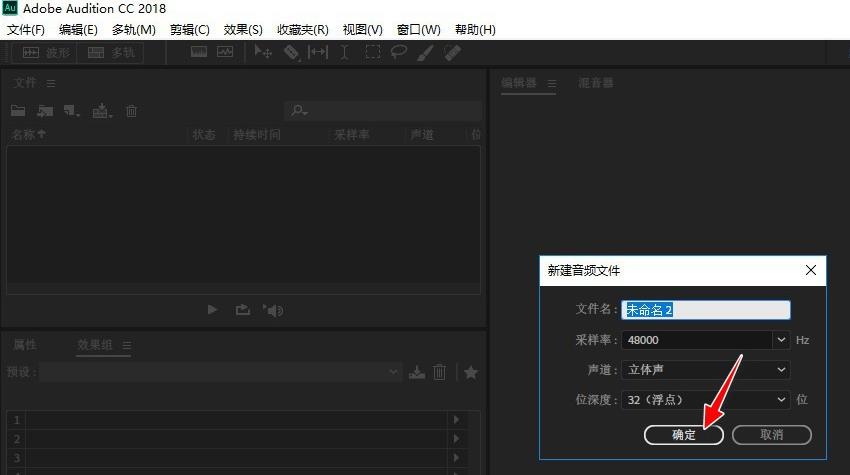This screenshot has height=475, width=850.
Task: Open the 编辑器 panel menu icon
Action: click(552, 84)
